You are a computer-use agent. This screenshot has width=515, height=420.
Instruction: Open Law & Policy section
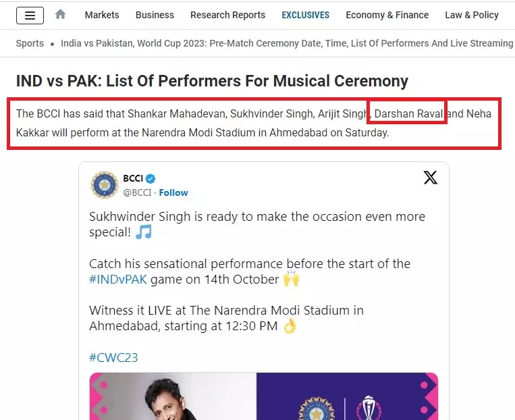point(472,15)
